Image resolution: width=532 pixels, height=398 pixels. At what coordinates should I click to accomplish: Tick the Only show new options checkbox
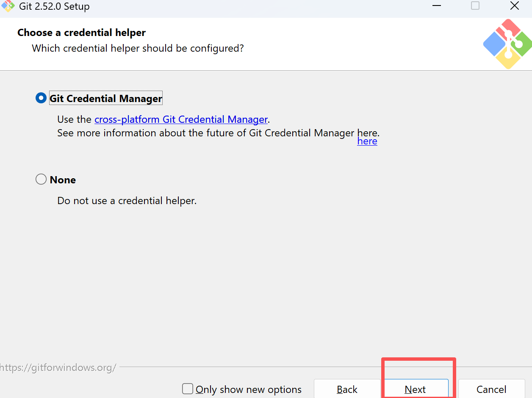point(188,389)
